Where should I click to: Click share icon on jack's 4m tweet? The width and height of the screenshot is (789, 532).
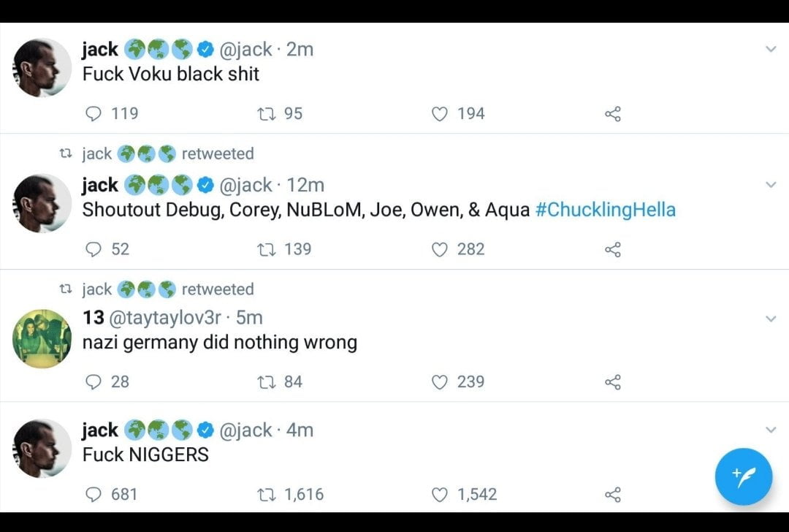click(x=613, y=495)
